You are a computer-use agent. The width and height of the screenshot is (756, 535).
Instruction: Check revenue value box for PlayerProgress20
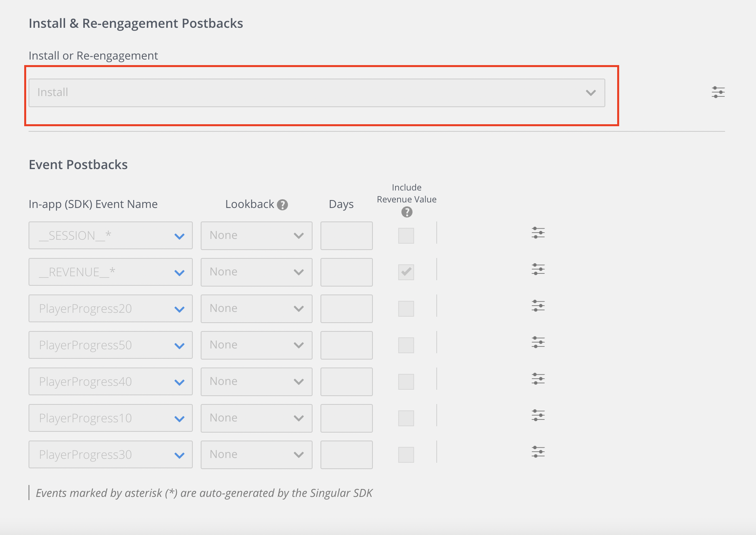406,309
